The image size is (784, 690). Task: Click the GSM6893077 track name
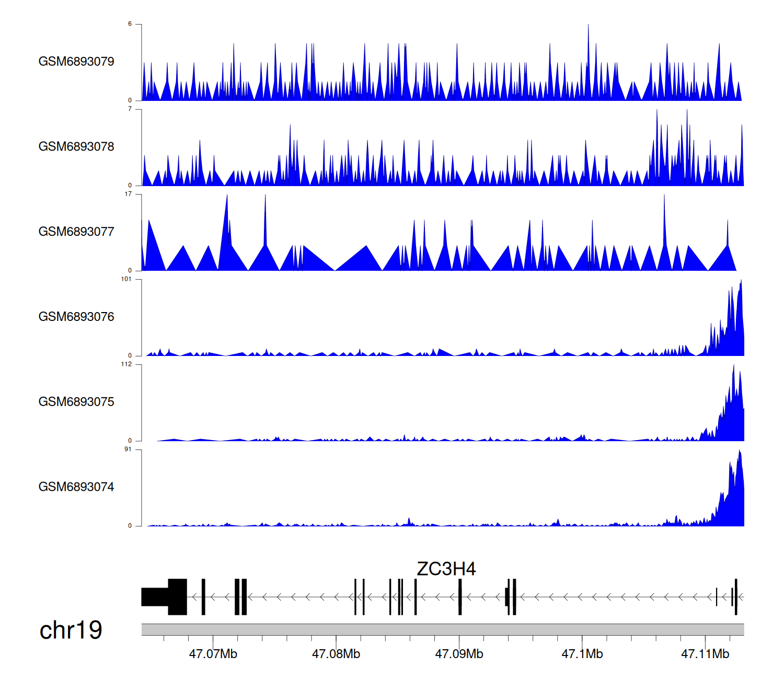pyautogui.click(x=76, y=232)
